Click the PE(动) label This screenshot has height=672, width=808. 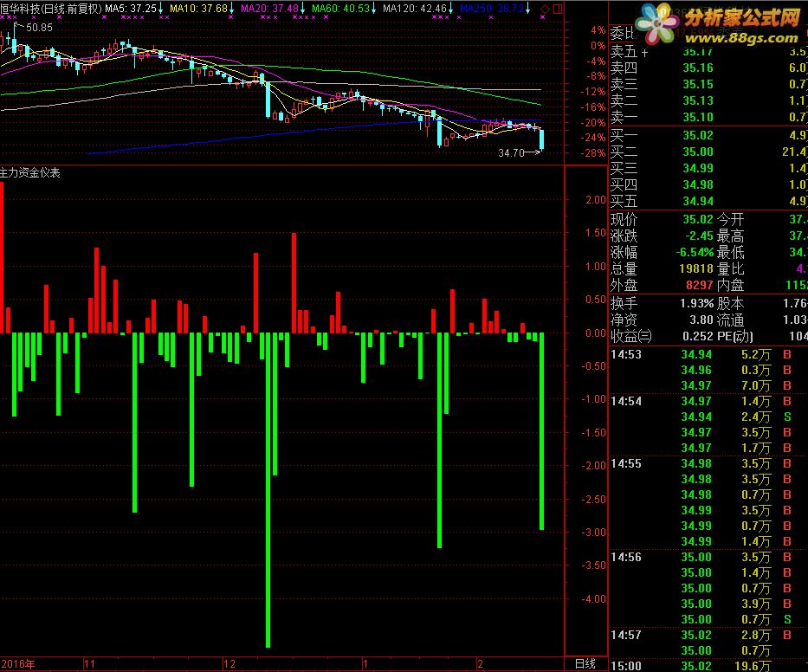coord(735,337)
